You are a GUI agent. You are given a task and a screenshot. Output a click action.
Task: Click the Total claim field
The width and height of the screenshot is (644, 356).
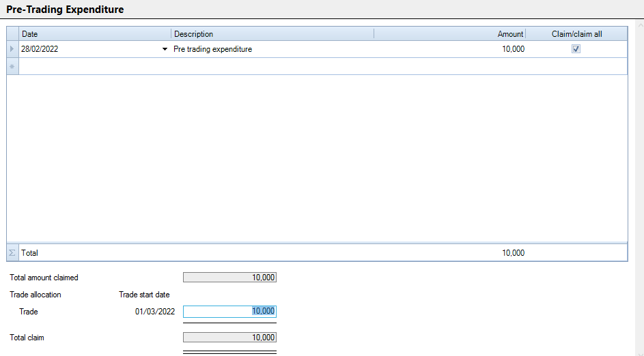tap(229, 338)
